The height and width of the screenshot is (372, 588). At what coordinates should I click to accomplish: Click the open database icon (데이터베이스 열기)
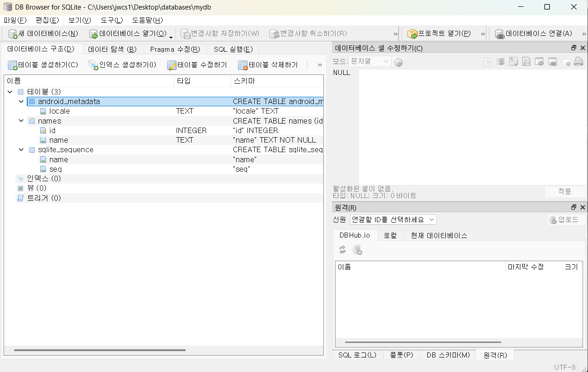[94, 34]
